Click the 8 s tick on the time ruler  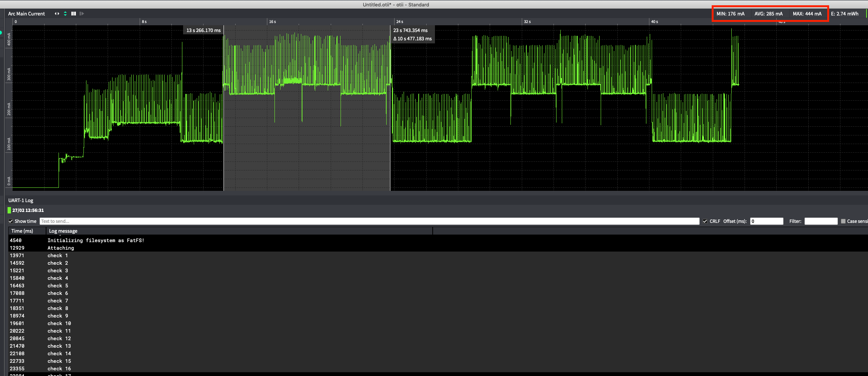pyautogui.click(x=144, y=22)
